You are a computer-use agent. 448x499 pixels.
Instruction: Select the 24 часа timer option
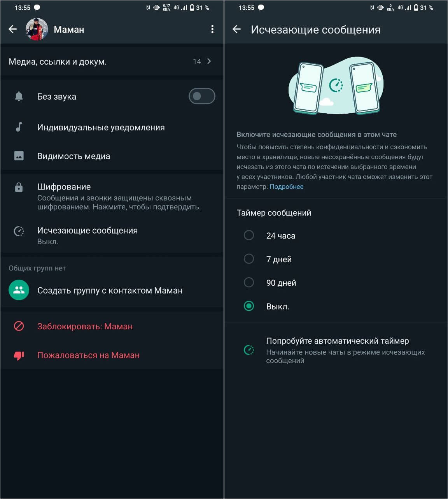(249, 235)
